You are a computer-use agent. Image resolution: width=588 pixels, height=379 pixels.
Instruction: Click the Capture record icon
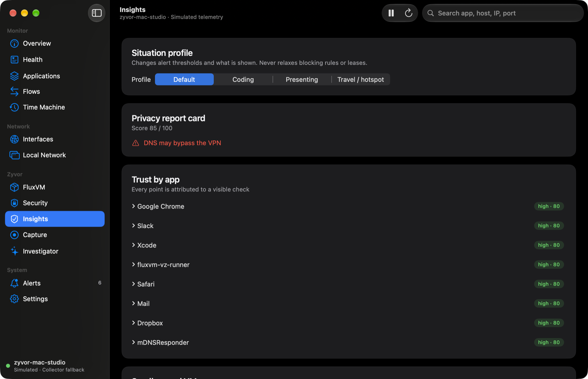[x=14, y=235]
